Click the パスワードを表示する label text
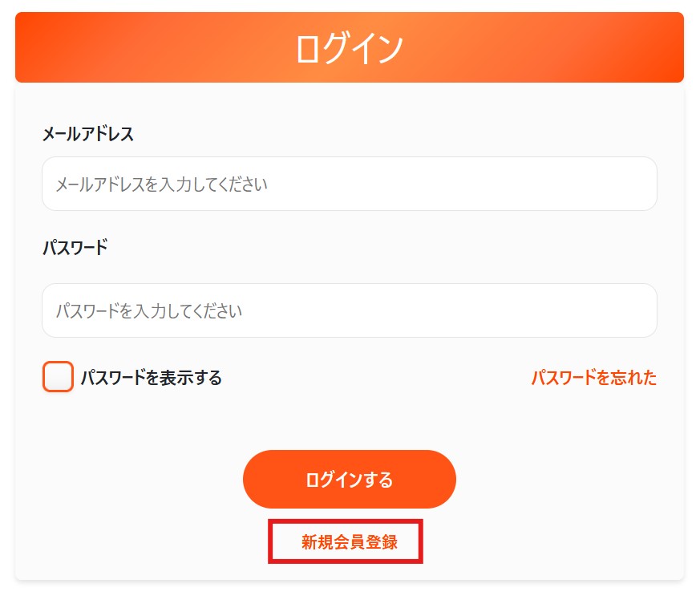 click(x=151, y=377)
